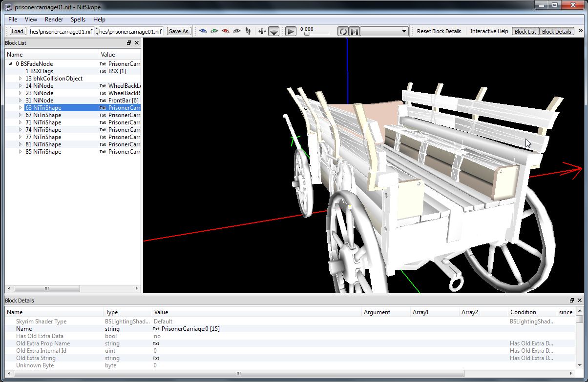Expand the 63 NiTriShape node
Screen dimensions: 588x382
[x=21, y=108]
